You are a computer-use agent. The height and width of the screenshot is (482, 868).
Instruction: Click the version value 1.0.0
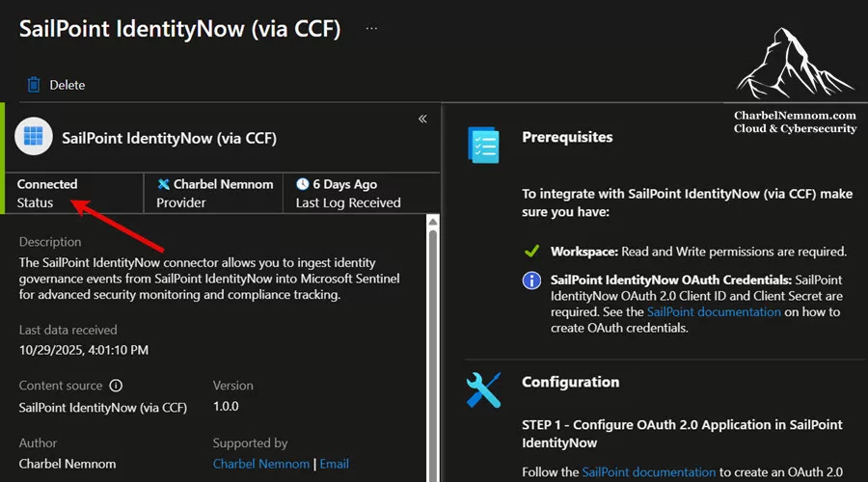coord(226,407)
